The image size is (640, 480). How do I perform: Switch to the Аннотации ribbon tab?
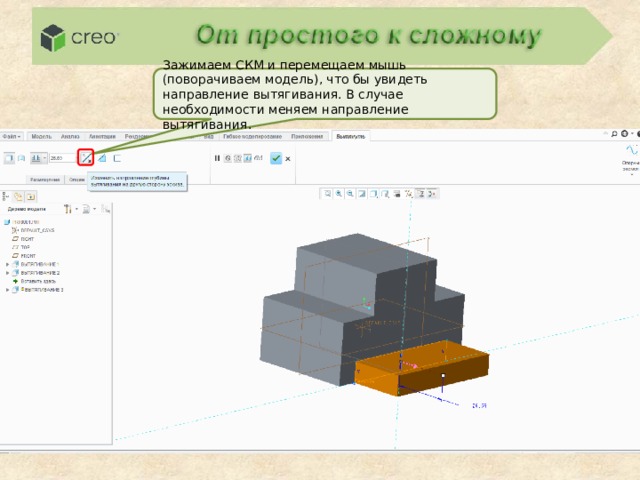pos(102,136)
